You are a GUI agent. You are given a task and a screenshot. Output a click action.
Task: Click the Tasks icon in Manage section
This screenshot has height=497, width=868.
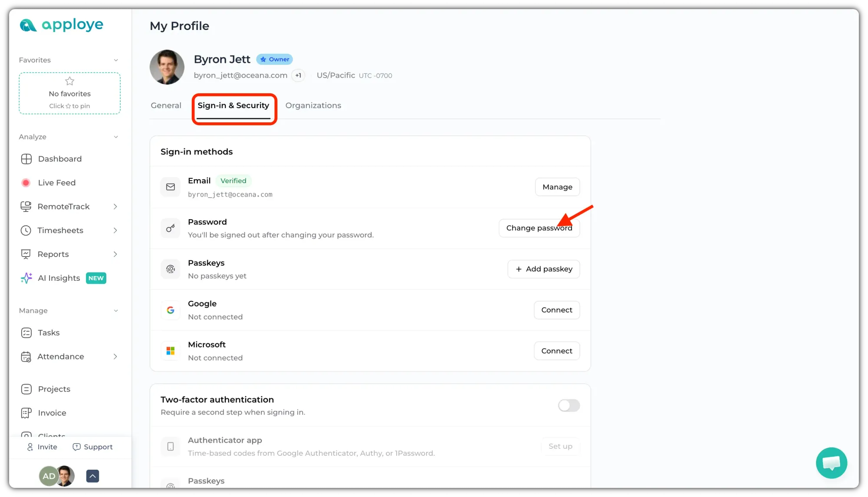tap(26, 333)
